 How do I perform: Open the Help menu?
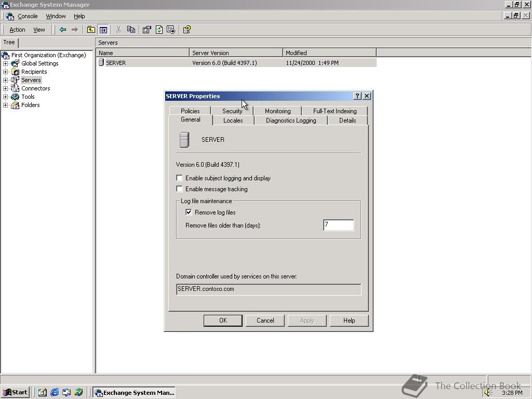pyautogui.click(x=79, y=16)
